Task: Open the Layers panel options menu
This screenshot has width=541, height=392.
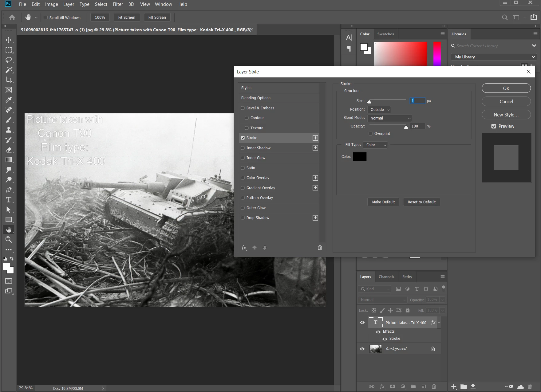Action: pyautogui.click(x=443, y=277)
